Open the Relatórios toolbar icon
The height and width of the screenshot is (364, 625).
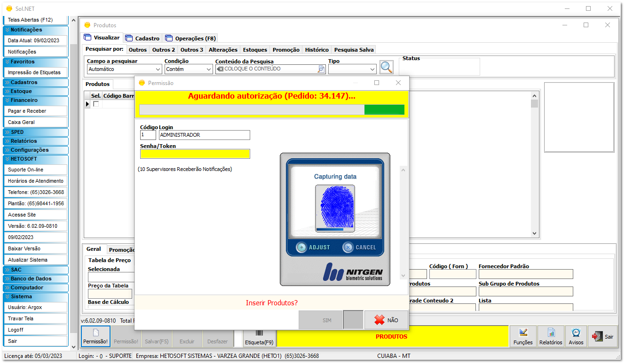coord(551,336)
